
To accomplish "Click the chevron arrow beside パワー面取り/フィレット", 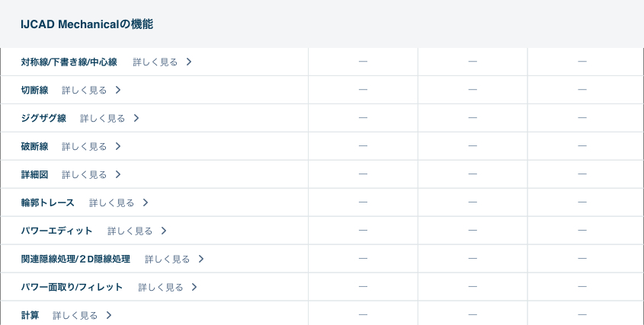I will (x=194, y=287).
